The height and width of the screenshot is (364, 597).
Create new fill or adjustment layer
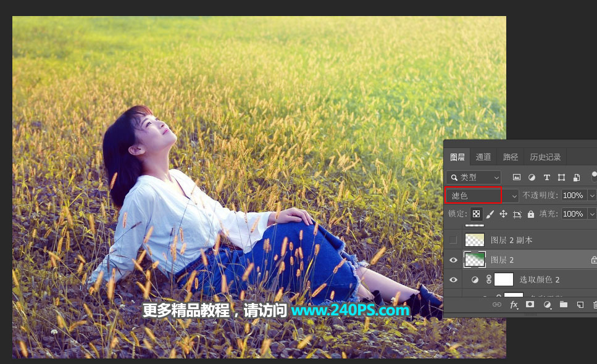(x=547, y=305)
